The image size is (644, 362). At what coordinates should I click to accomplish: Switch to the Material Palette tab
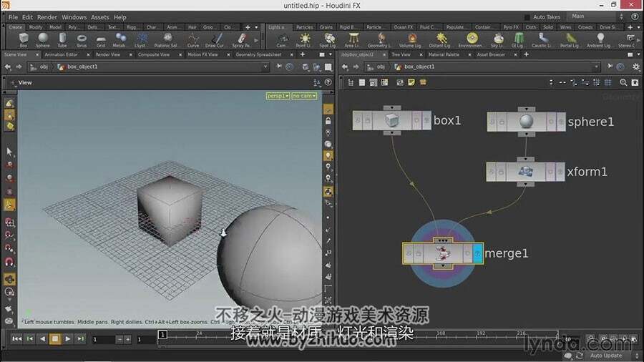pos(444,54)
